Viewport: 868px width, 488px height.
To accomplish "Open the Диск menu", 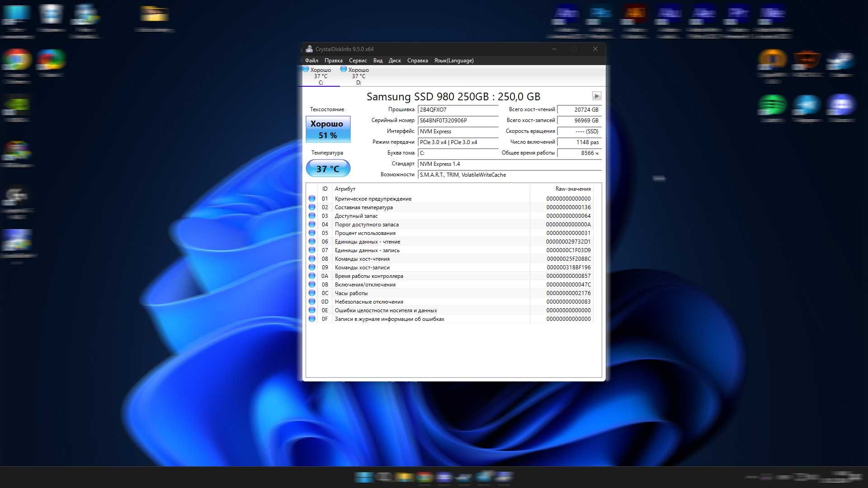I will pyautogui.click(x=395, y=61).
